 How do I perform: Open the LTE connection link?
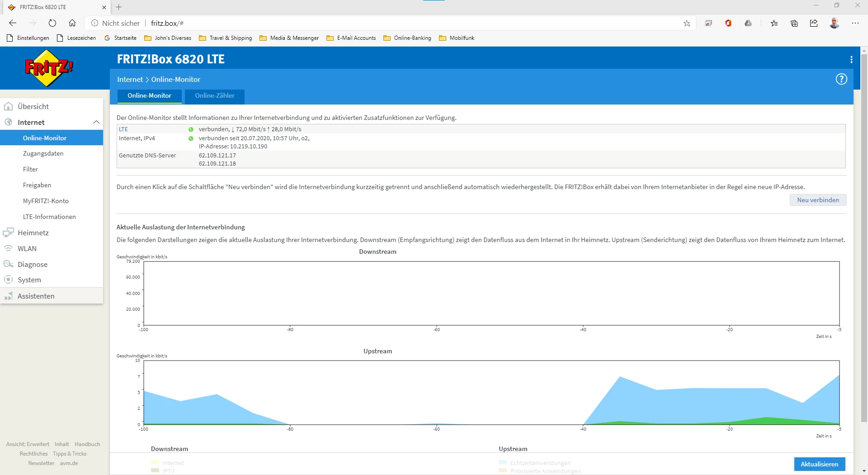click(123, 129)
